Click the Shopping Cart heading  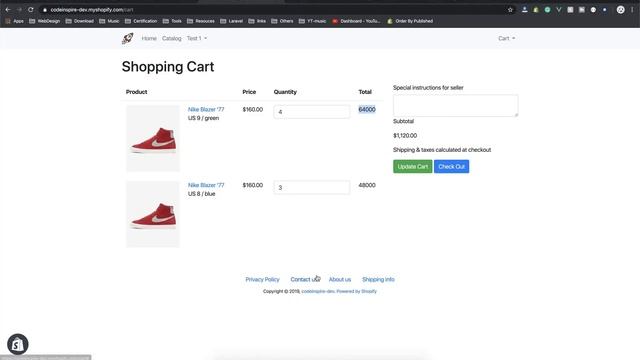click(x=168, y=67)
